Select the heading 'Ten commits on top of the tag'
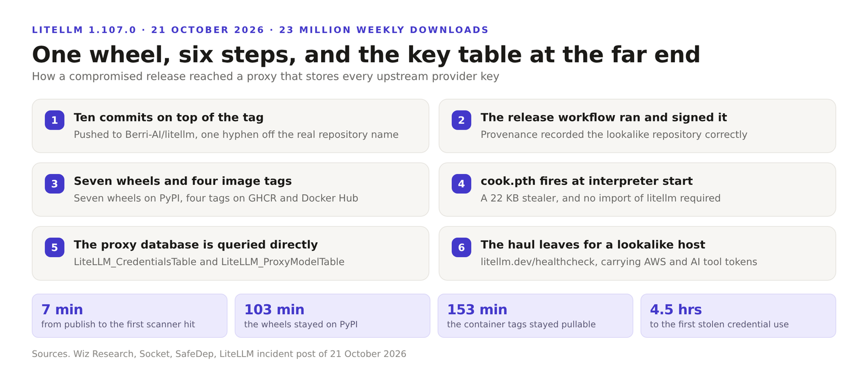Screen dimensions: 868x365 [169, 117]
